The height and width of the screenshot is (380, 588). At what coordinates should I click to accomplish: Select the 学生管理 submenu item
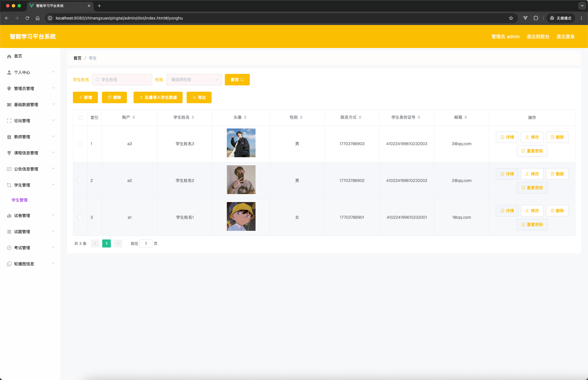[20, 200]
